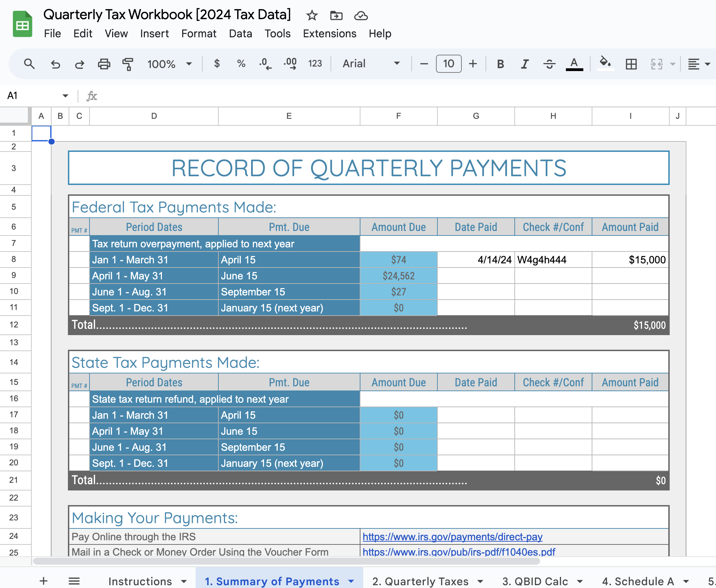Toggle bold formatting

click(500, 64)
